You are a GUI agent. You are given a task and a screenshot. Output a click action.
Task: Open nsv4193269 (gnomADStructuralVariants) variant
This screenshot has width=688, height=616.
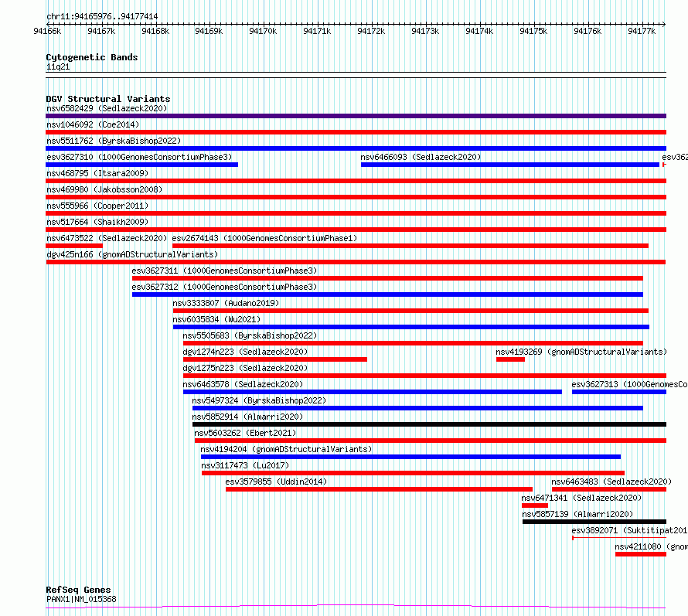[x=581, y=352]
